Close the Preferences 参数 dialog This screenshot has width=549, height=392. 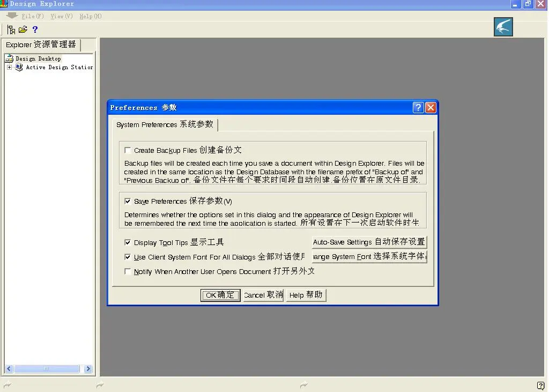pyautogui.click(x=431, y=108)
